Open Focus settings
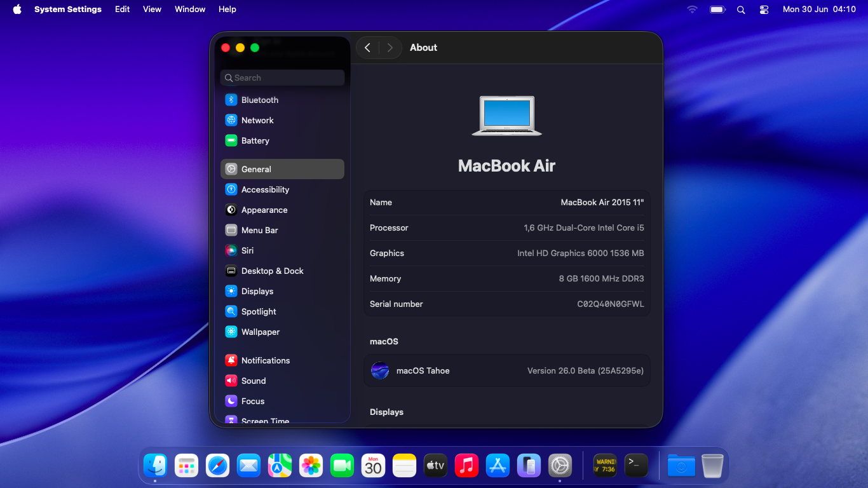 [282, 401]
